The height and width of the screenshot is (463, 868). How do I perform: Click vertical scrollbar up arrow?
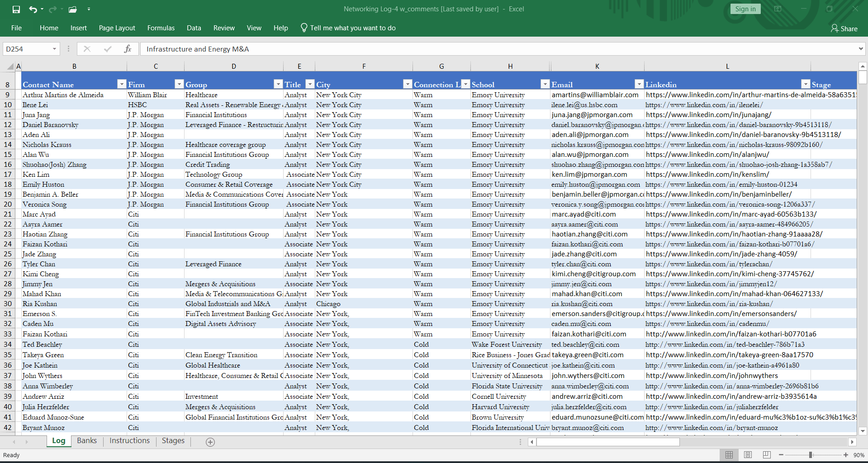[863, 66]
